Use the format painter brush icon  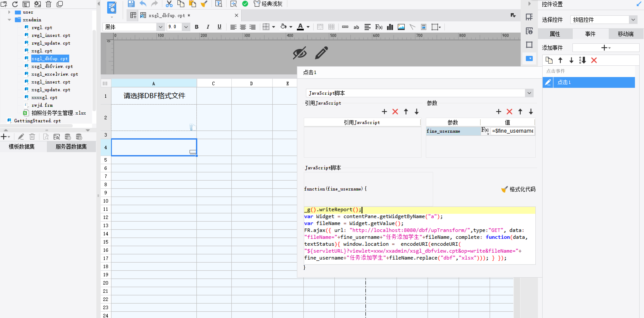coord(204,4)
